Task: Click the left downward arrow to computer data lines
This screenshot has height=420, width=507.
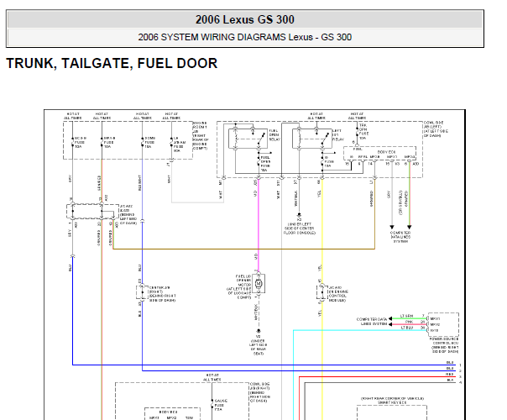Action: (x=392, y=227)
